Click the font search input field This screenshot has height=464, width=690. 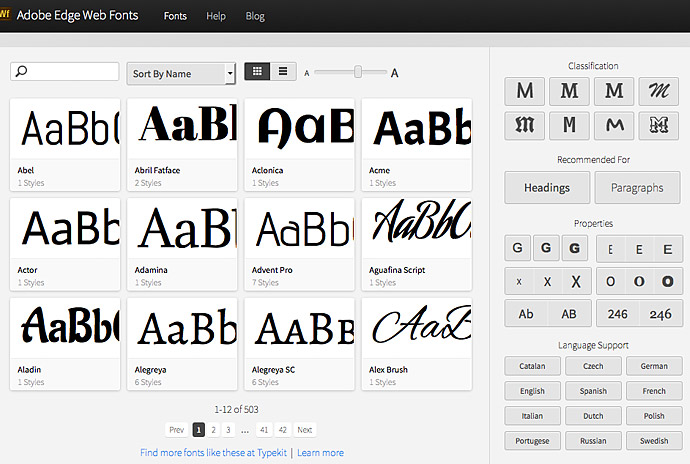(x=65, y=71)
